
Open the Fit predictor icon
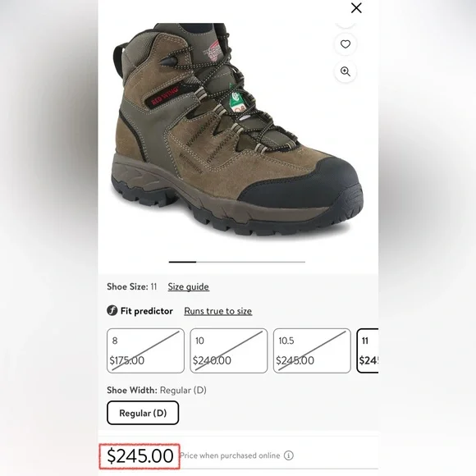click(112, 310)
